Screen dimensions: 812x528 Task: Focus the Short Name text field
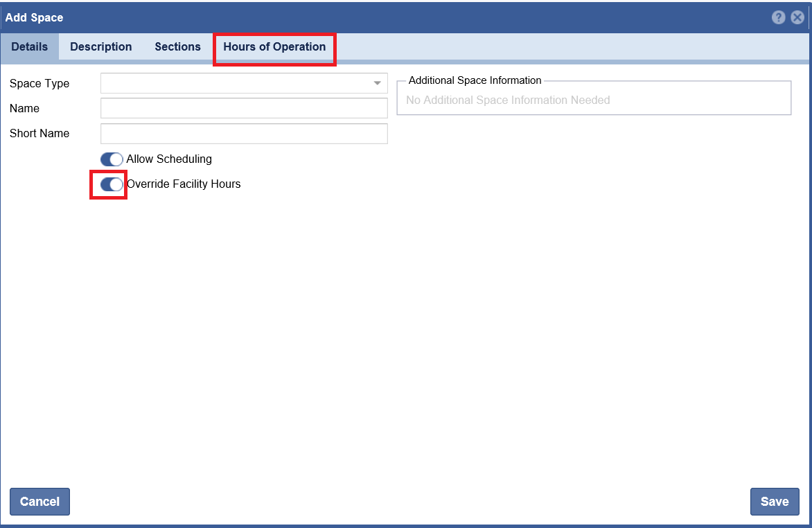[x=244, y=133]
